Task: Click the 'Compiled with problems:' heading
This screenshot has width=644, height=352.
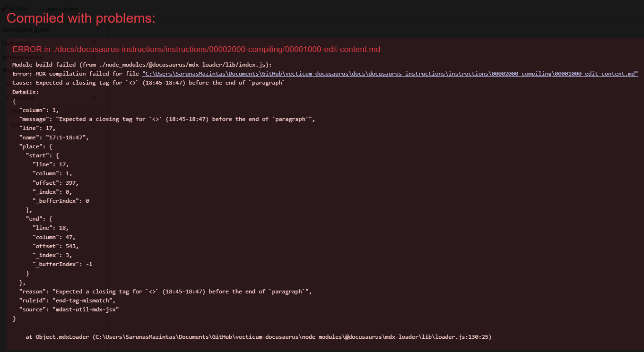Action: pyautogui.click(x=81, y=18)
